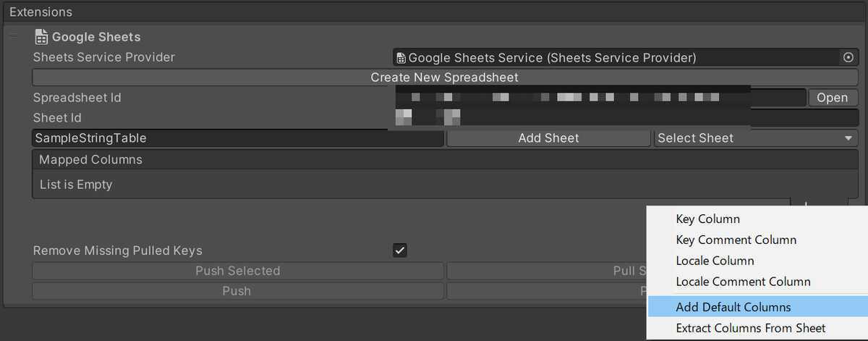Click the Mapped Columns list header
The height and width of the screenshot is (341, 868).
pyautogui.click(x=445, y=159)
